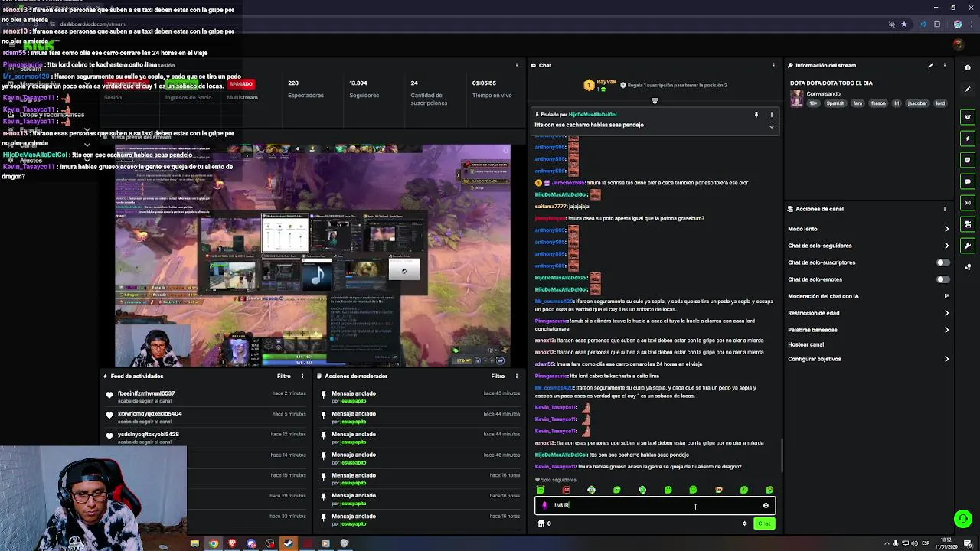The width and height of the screenshot is (980, 551).
Task: Open Moderación del chat con IA link
Action: coord(869,296)
